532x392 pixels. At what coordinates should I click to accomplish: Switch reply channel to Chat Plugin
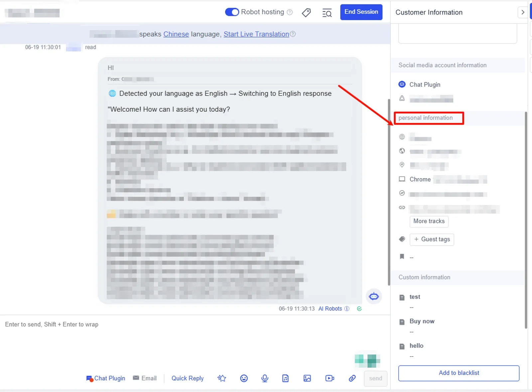tap(106, 378)
